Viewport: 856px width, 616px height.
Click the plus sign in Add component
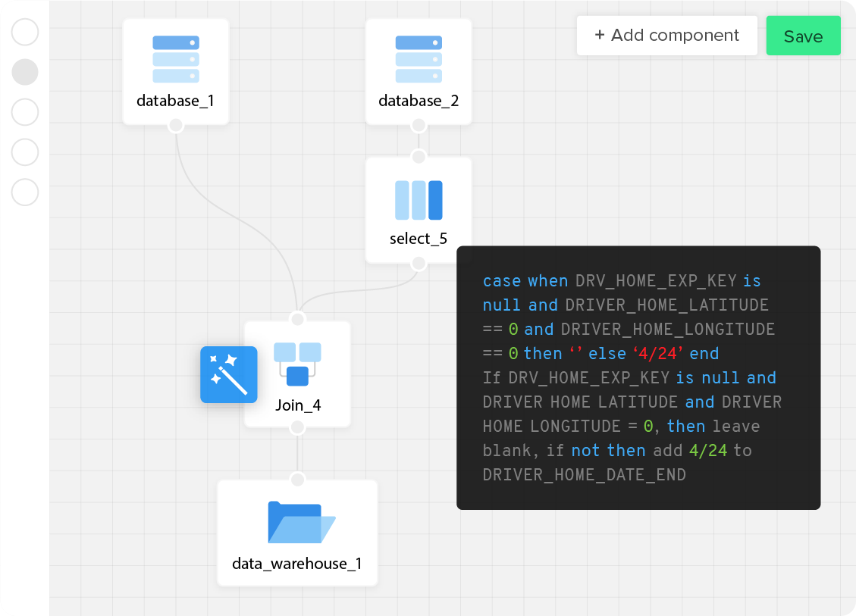(600, 36)
